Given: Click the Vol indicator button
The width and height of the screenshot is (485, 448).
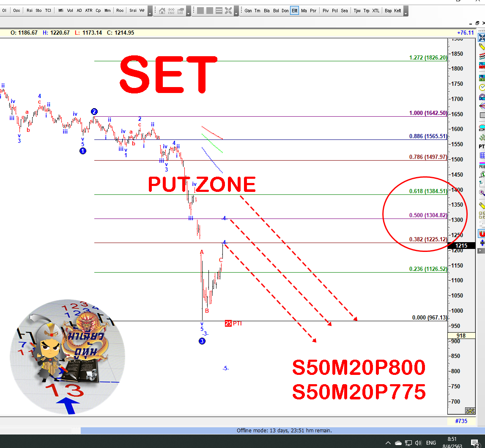Looking at the screenshot, I should [x=70, y=11].
